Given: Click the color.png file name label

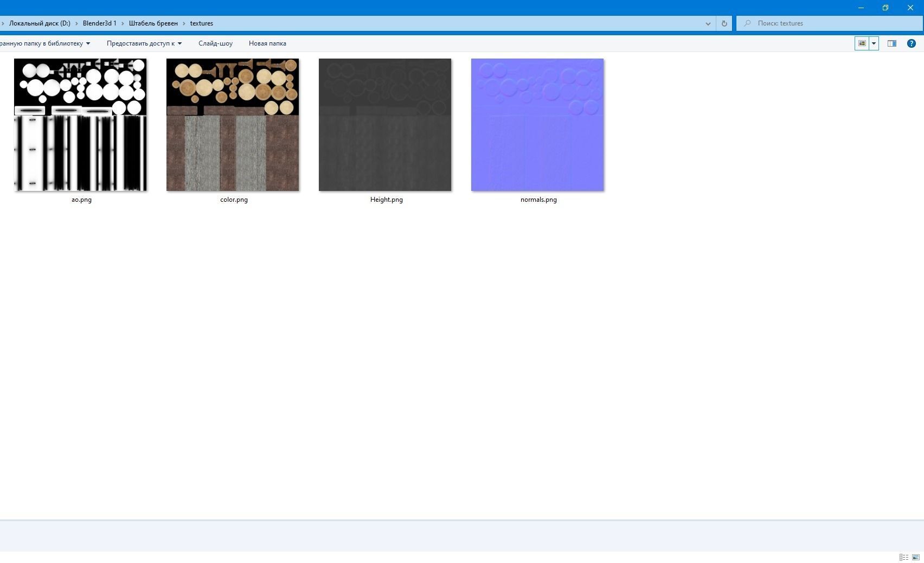Looking at the screenshot, I should [x=234, y=200].
